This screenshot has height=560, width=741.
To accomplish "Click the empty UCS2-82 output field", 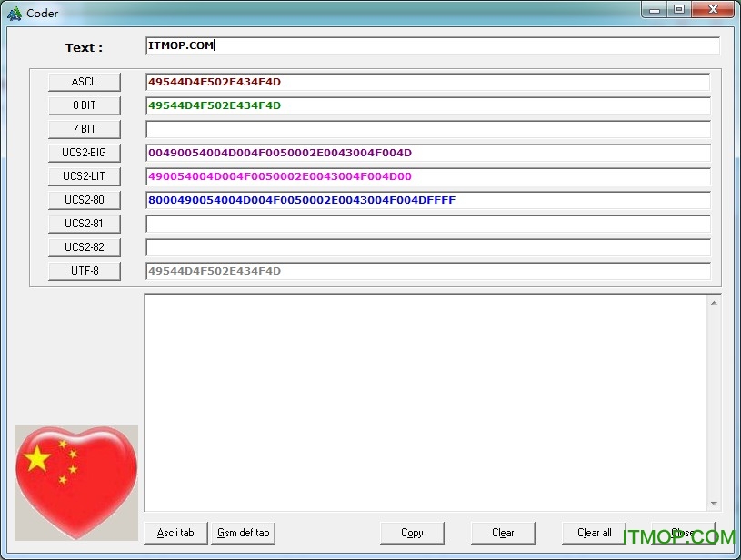I will click(427, 247).
